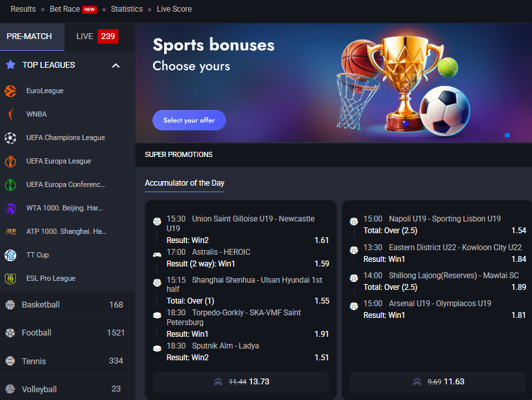Open the UEFA Europa League trophy icon
Viewport: 532px width, 400px height.
click(10, 162)
